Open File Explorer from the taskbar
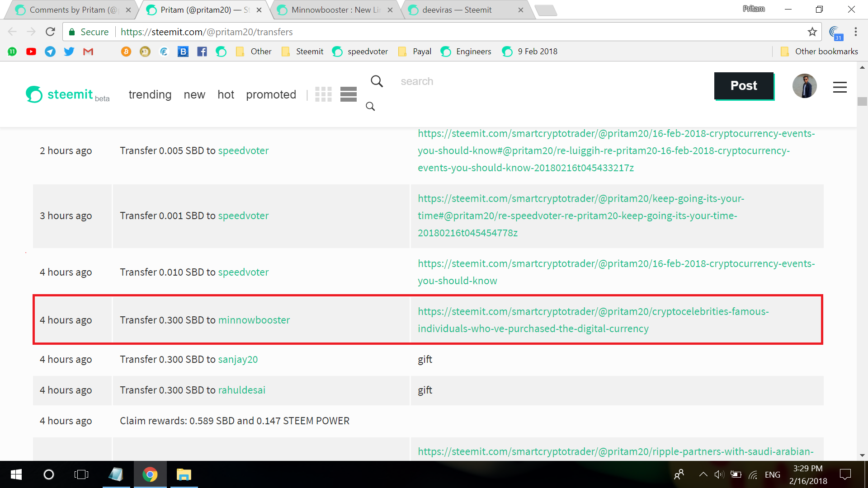The width and height of the screenshot is (868, 488). click(x=184, y=474)
